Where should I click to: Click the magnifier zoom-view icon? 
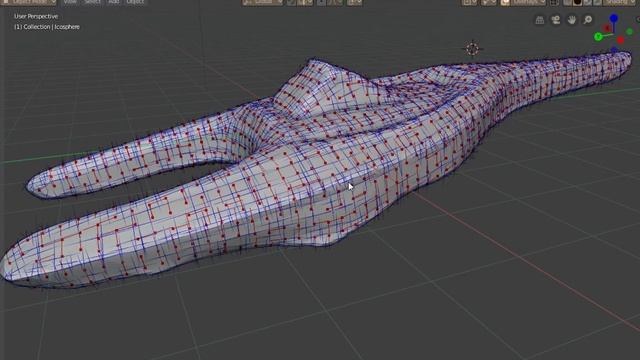(588, 20)
